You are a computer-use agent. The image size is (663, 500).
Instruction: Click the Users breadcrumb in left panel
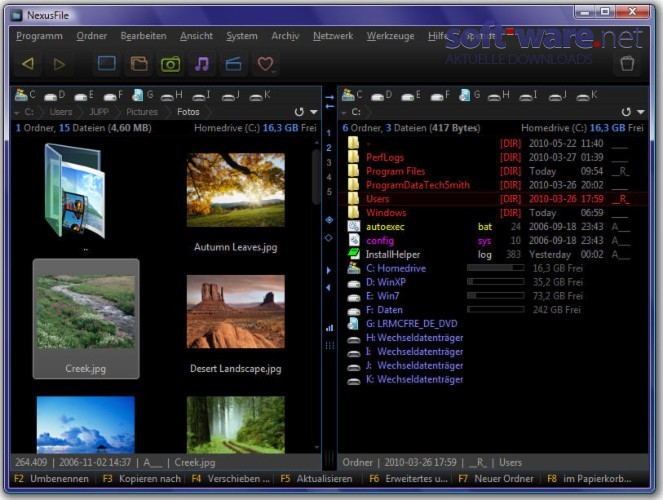coord(61,112)
